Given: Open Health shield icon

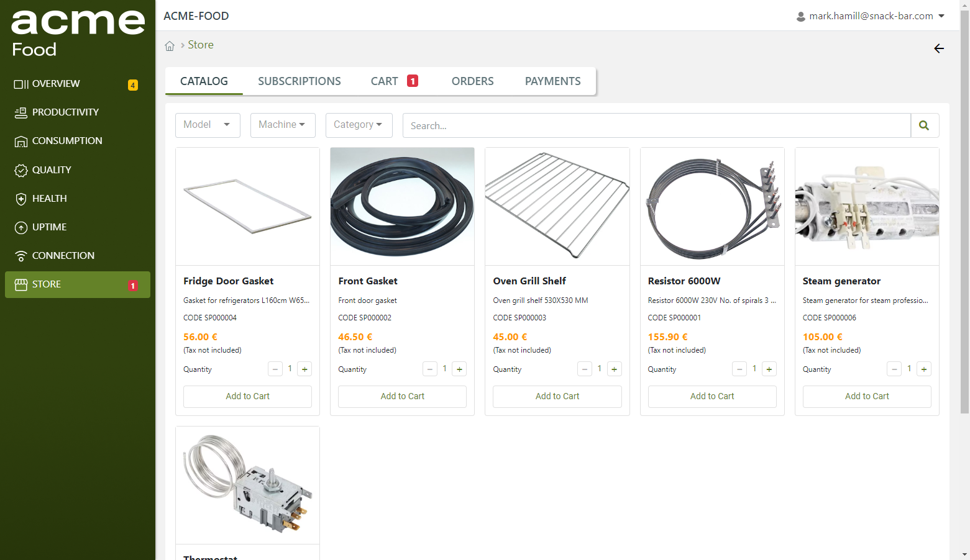Looking at the screenshot, I should click(x=21, y=199).
